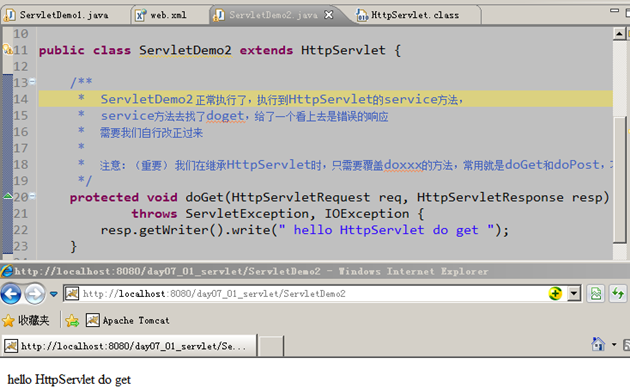
Task: Click the add to favorites bar star icon
Action: click(72, 320)
